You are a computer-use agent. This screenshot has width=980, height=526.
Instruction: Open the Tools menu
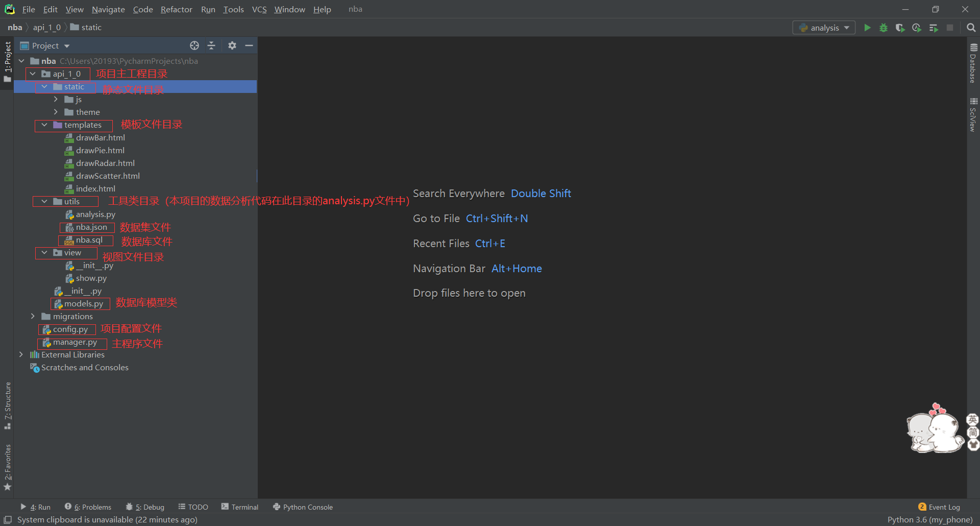click(x=233, y=9)
